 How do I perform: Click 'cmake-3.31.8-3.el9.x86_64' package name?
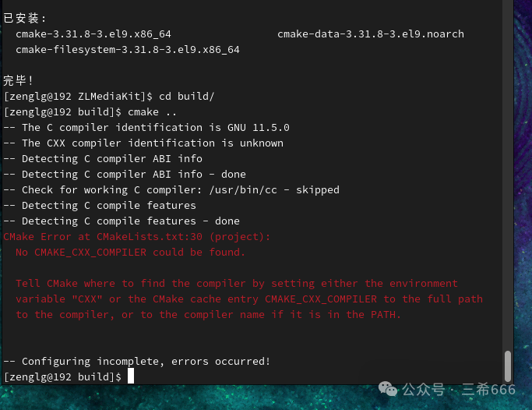[x=93, y=34]
